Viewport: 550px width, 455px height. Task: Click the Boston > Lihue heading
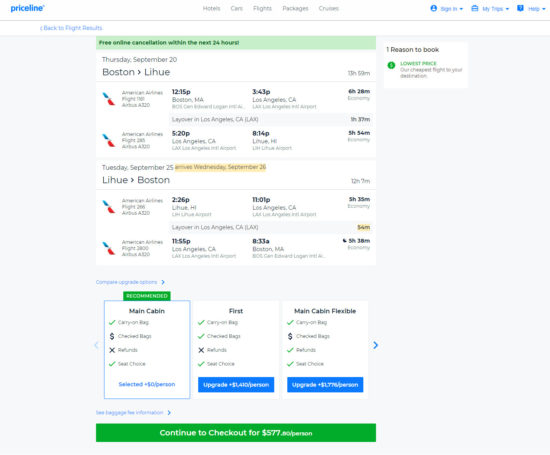pos(136,72)
